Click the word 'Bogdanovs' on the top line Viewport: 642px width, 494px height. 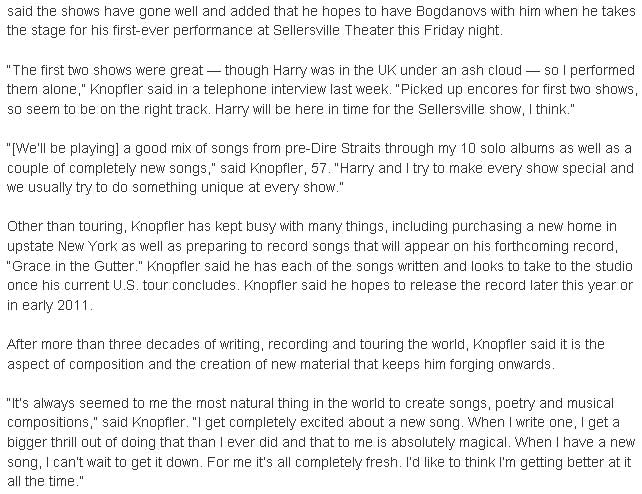(x=451, y=11)
